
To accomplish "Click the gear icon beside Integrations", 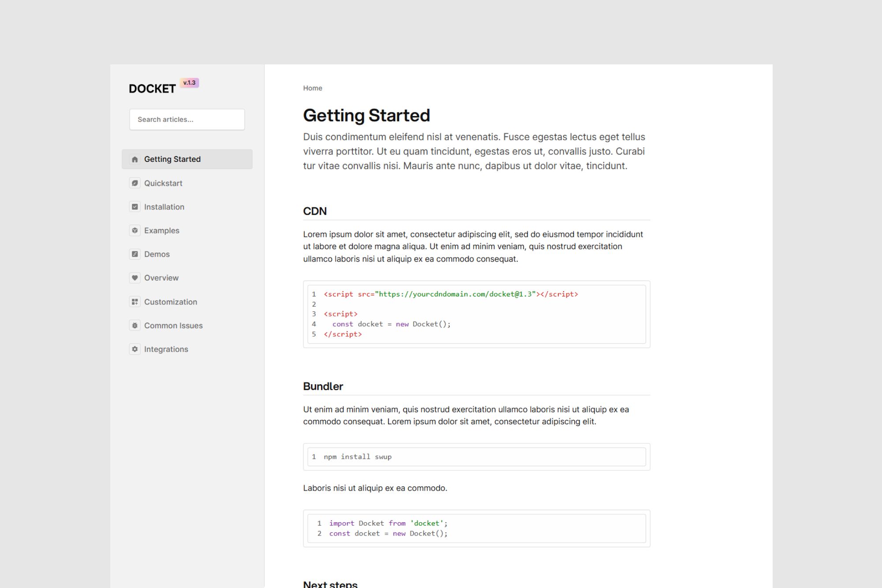I will pyautogui.click(x=135, y=349).
